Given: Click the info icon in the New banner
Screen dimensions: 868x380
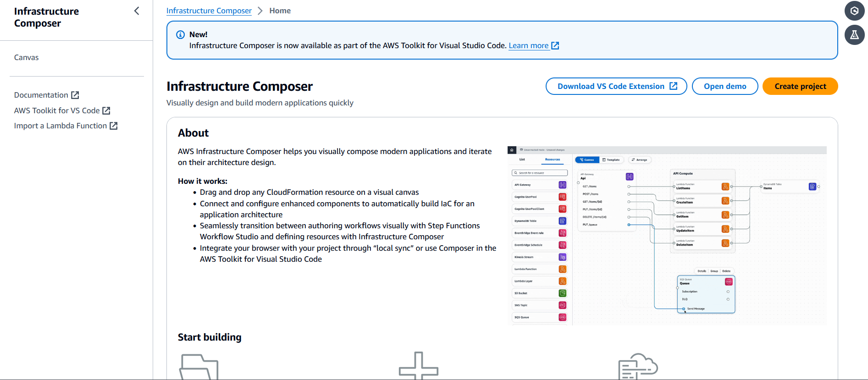Looking at the screenshot, I should (181, 34).
